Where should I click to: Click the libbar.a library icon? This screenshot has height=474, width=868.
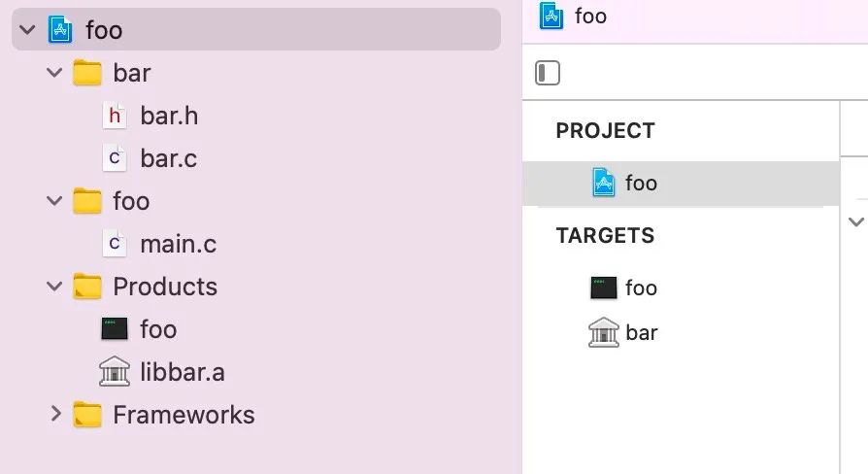tap(115, 372)
